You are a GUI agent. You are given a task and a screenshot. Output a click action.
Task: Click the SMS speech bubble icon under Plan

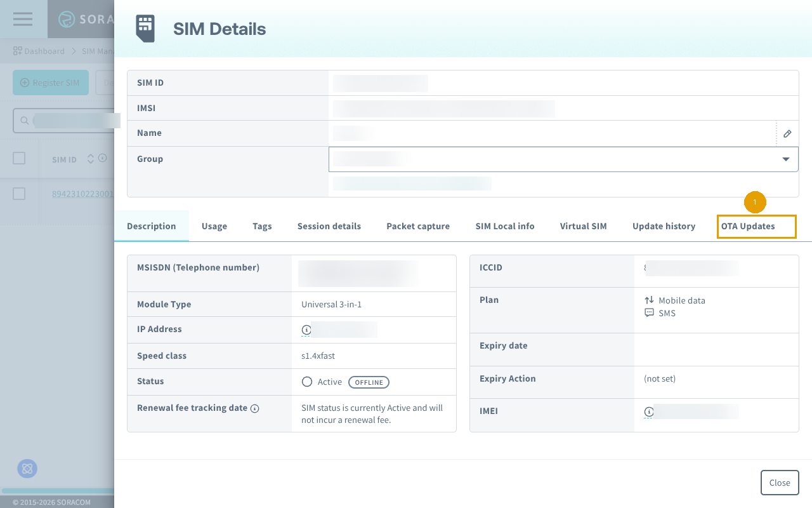click(x=648, y=312)
